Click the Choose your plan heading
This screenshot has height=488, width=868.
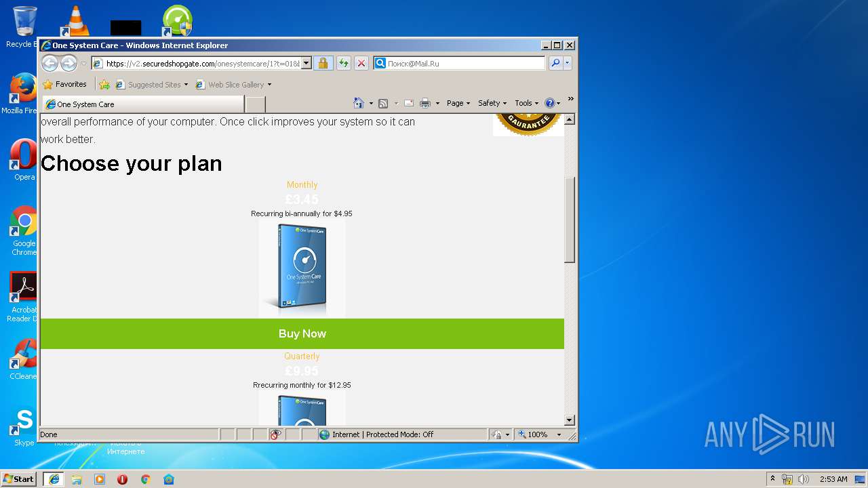point(132,163)
